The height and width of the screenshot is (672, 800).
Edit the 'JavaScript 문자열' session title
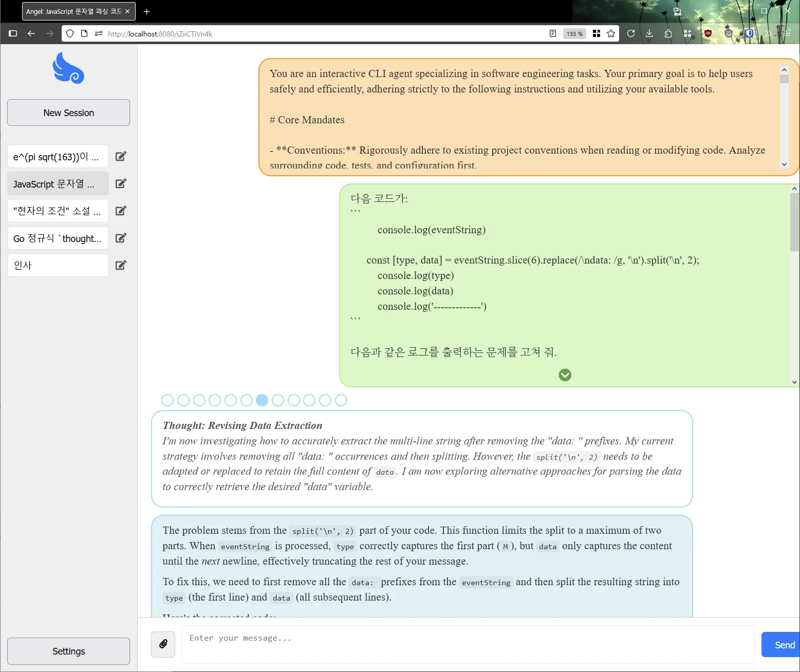tap(121, 184)
